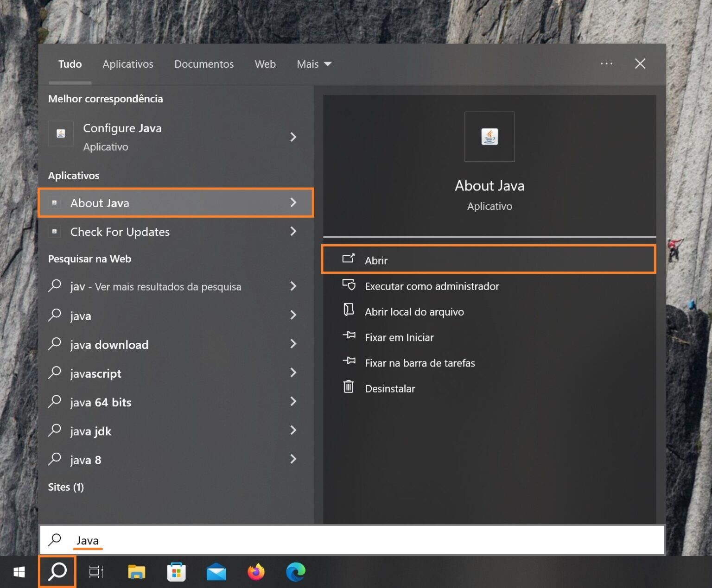Expand the Check For Updates arrow
The image size is (712, 588).
[x=293, y=231]
